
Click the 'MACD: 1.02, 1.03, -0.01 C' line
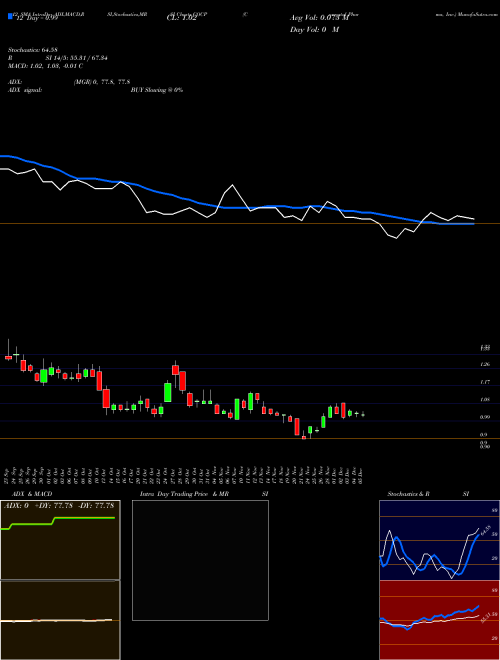click(45, 66)
